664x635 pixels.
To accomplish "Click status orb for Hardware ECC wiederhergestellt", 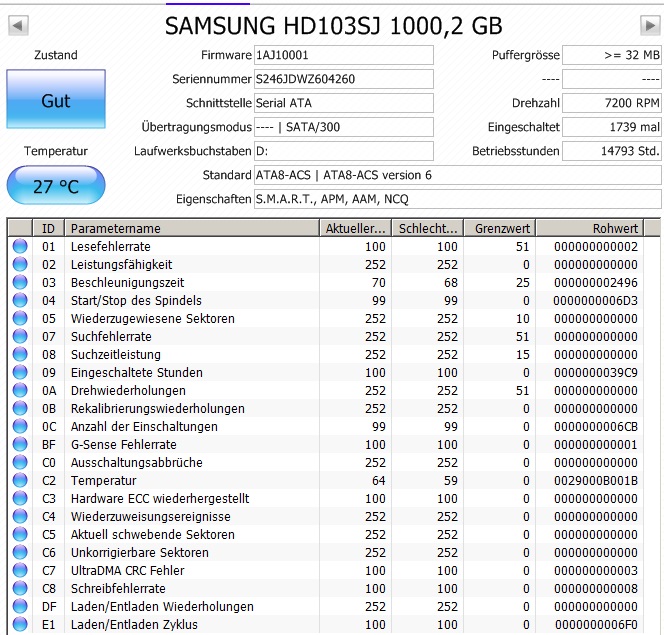I will pyautogui.click(x=20, y=498).
